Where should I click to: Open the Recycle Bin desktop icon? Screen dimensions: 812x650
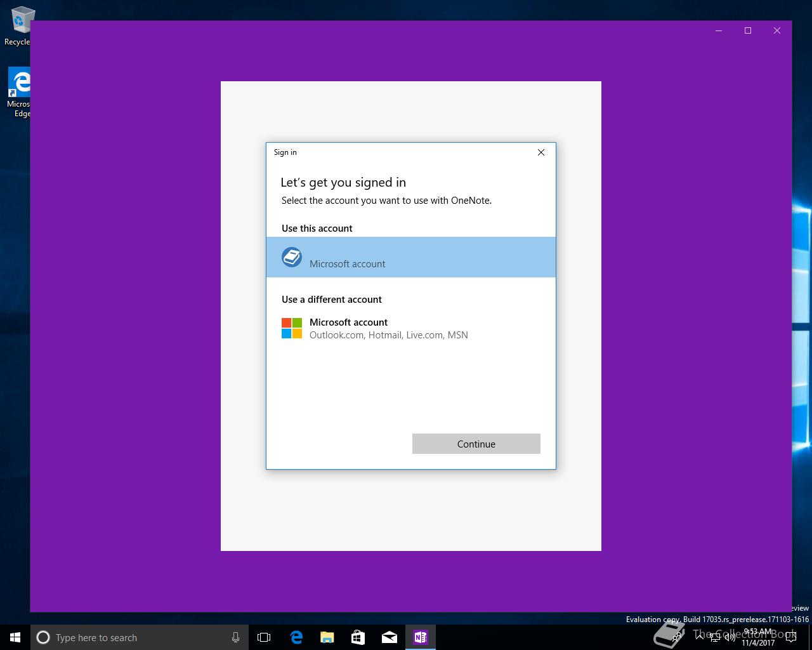pos(18,26)
